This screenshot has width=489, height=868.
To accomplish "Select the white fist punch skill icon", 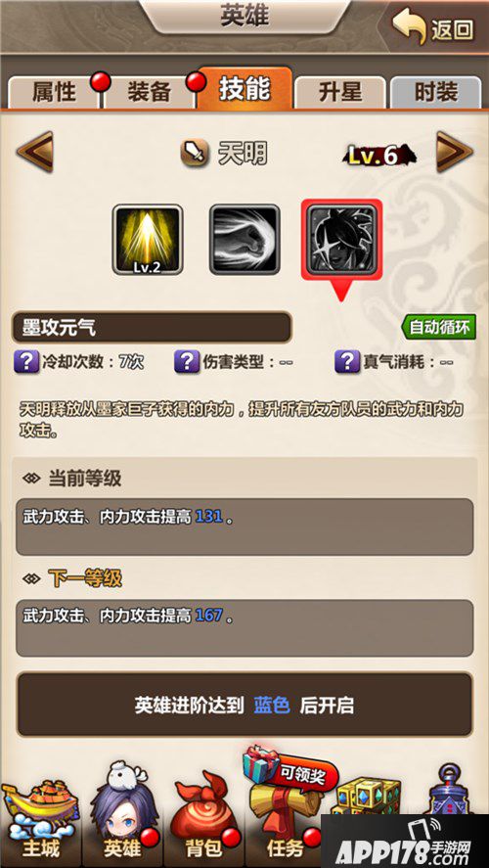I will (x=244, y=239).
